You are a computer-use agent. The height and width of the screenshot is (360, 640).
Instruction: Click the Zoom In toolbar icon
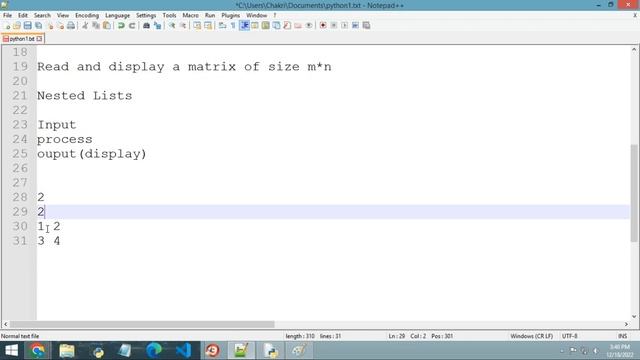172,26
